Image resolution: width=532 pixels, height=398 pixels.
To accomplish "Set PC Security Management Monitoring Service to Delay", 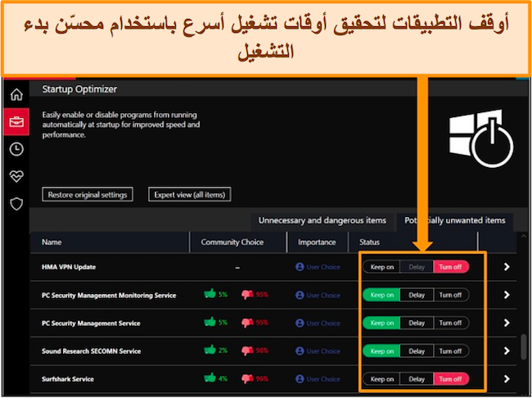I will 417,295.
